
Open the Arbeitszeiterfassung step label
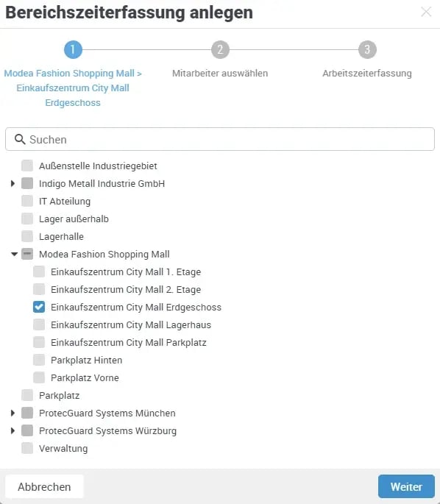pyautogui.click(x=367, y=74)
